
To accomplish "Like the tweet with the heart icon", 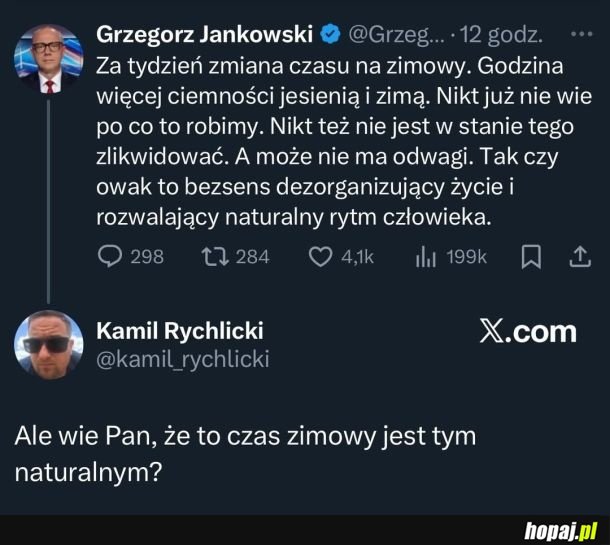I will [x=321, y=257].
